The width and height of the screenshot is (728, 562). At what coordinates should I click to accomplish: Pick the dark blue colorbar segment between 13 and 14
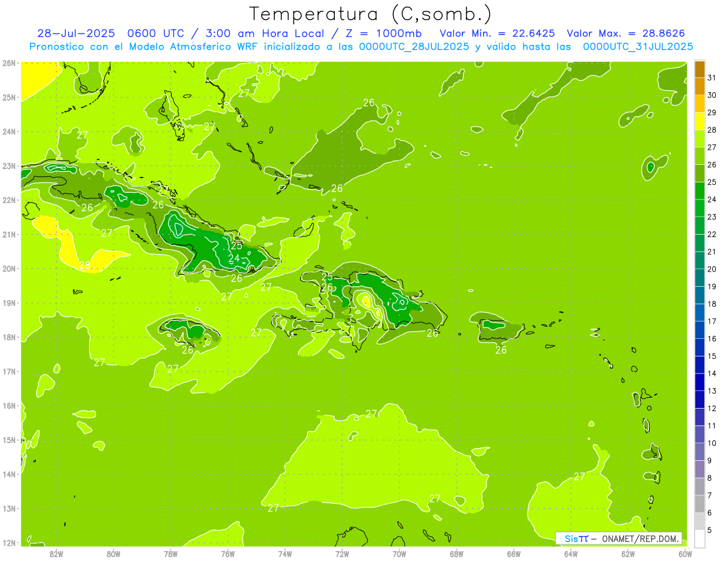click(x=699, y=382)
